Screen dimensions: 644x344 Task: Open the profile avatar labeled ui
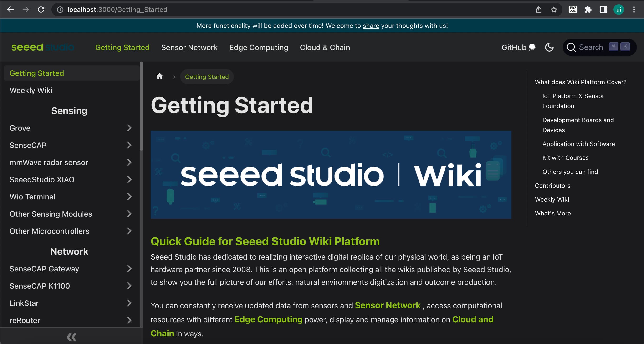click(x=618, y=10)
